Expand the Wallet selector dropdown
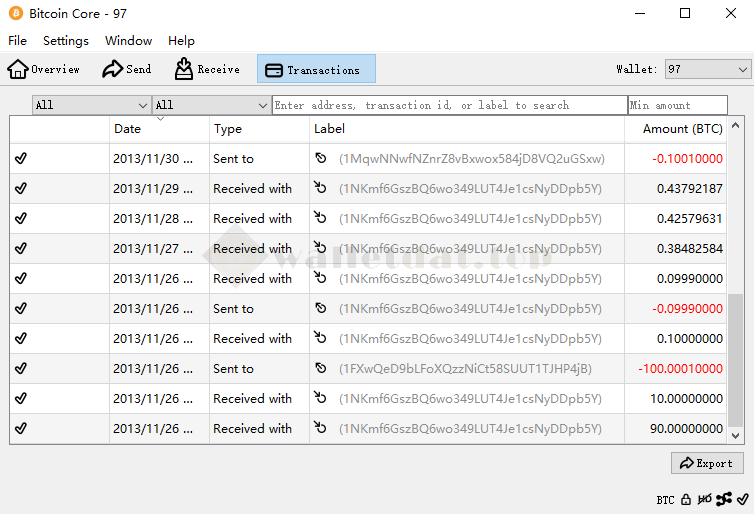754x514 pixels. coord(707,69)
